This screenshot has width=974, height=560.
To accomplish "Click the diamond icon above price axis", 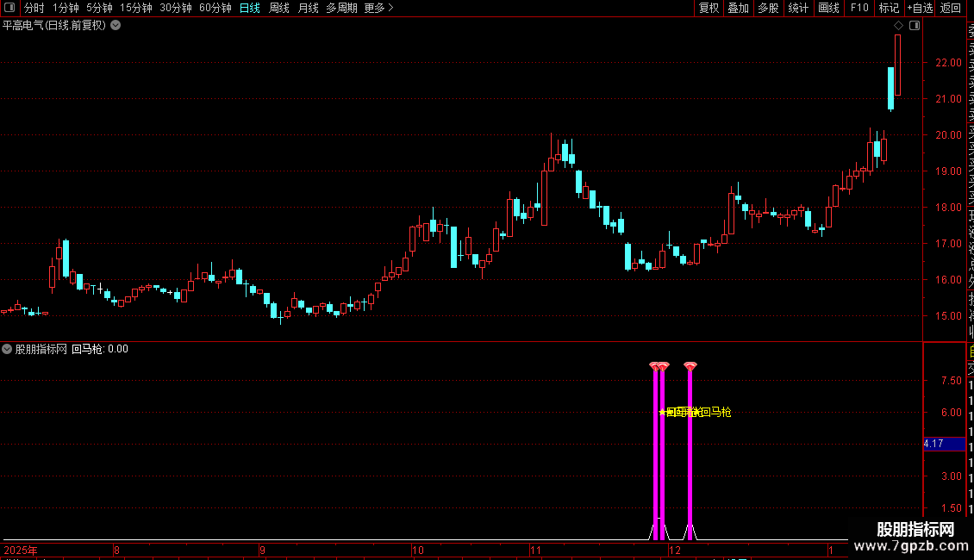I will pyautogui.click(x=898, y=26).
